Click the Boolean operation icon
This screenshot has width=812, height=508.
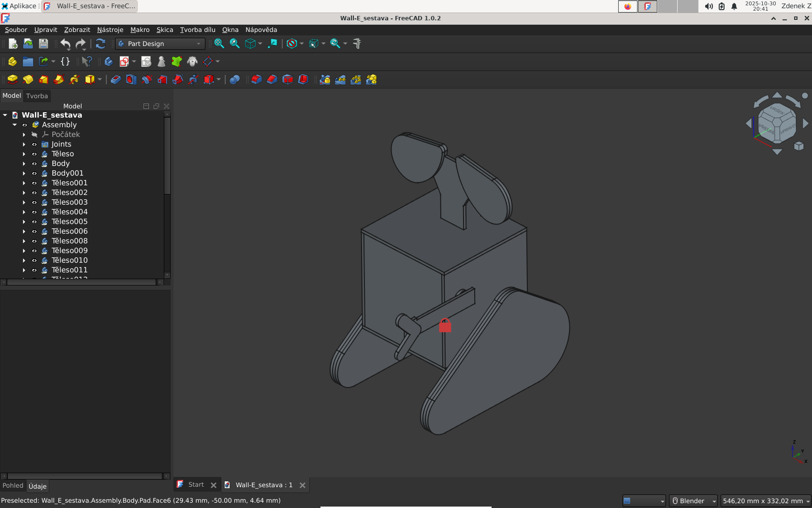[x=234, y=80]
